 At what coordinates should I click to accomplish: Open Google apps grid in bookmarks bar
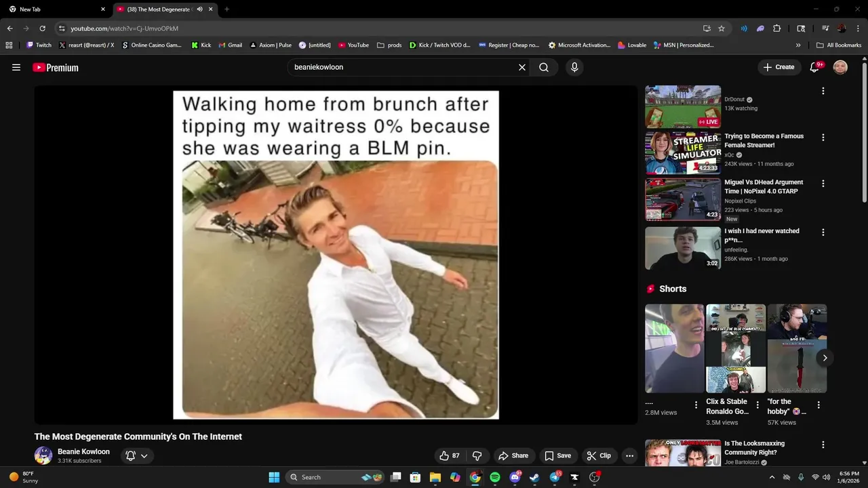[9, 45]
